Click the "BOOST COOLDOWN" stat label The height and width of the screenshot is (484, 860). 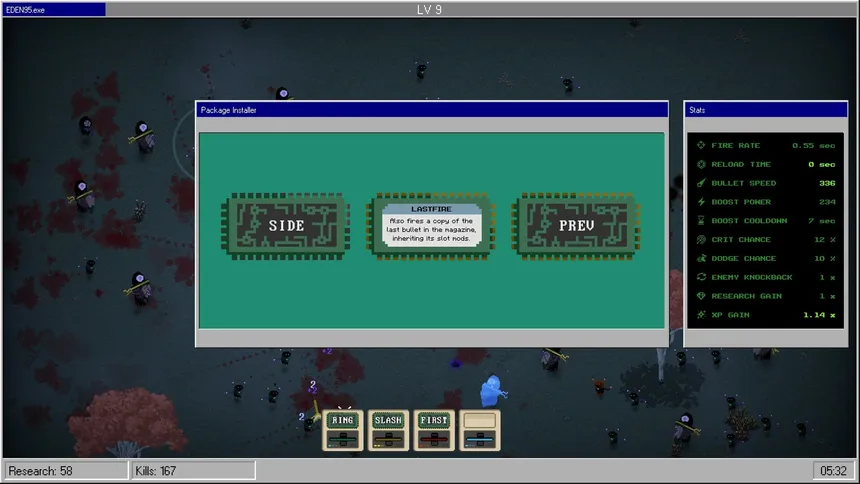pyautogui.click(x=749, y=221)
